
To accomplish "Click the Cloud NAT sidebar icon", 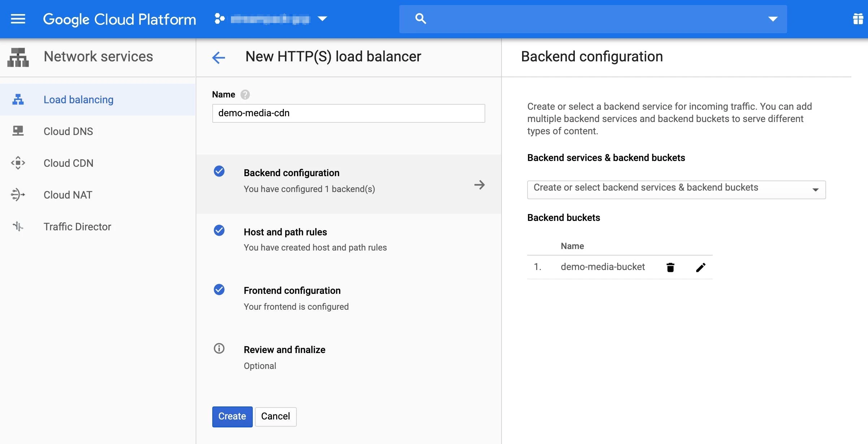I will point(18,195).
